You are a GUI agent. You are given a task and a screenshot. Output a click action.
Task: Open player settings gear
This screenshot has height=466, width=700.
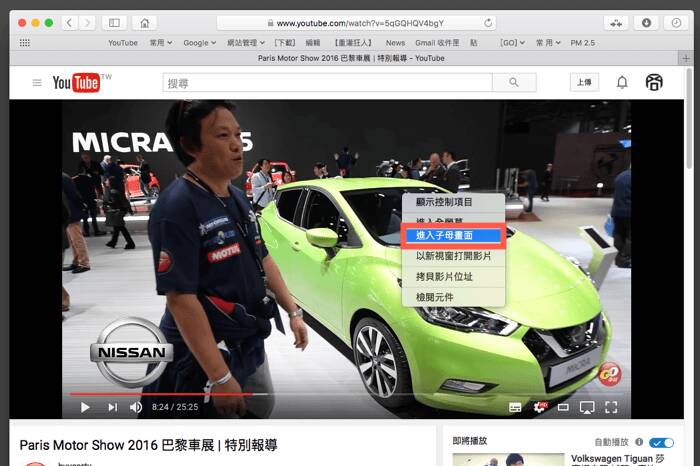(540, 407)
